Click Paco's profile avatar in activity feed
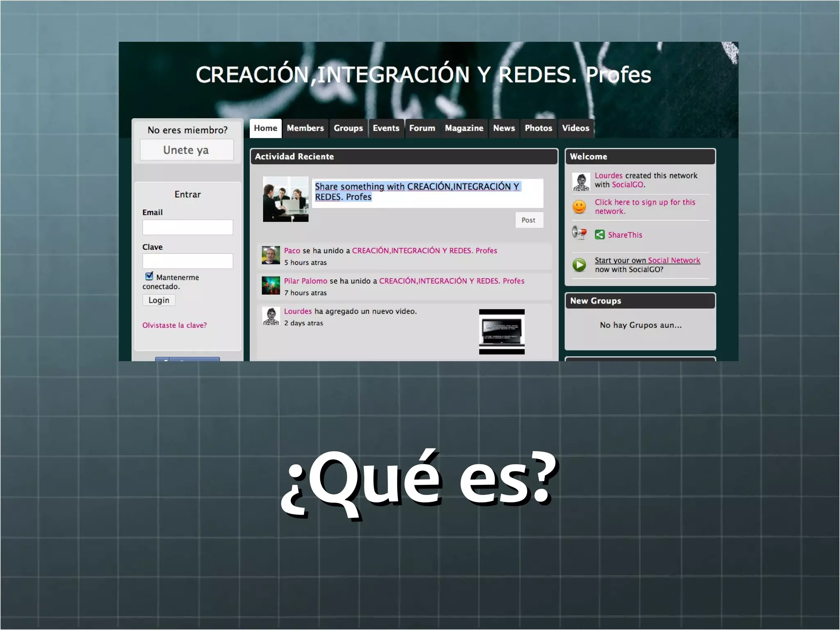 271,255
